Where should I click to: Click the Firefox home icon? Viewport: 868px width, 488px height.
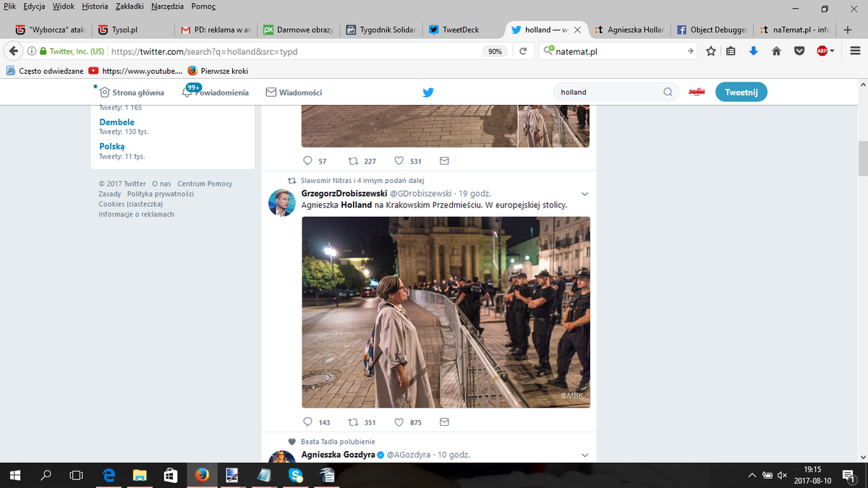click(776, 51)
